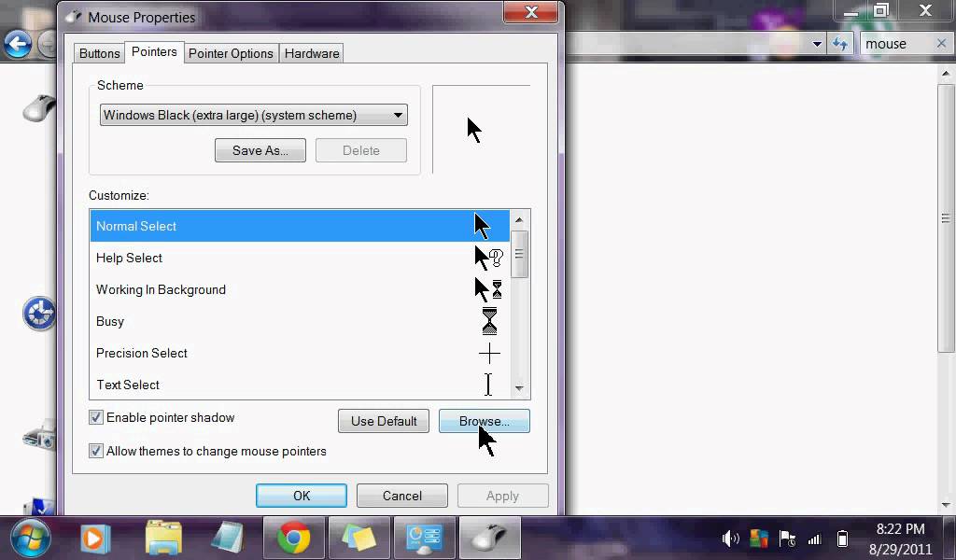
Task: Click the Customize list scroll down arrow
Action: pyautogui.click(x=519, y=388)
